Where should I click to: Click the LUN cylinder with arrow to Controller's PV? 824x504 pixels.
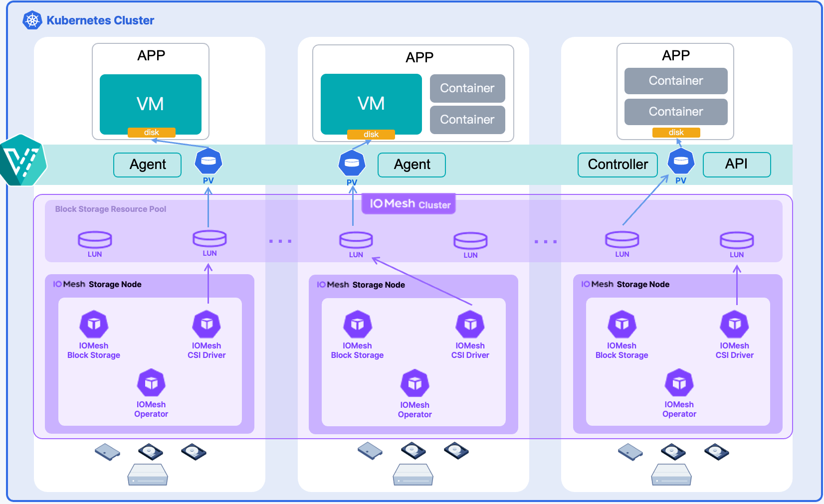tap(622, 240)
